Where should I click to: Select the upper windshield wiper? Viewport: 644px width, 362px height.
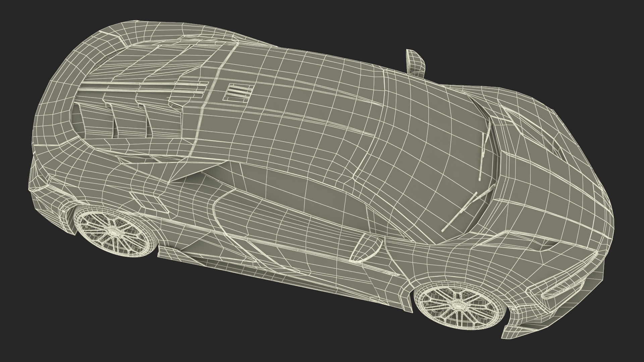point(484,149)
